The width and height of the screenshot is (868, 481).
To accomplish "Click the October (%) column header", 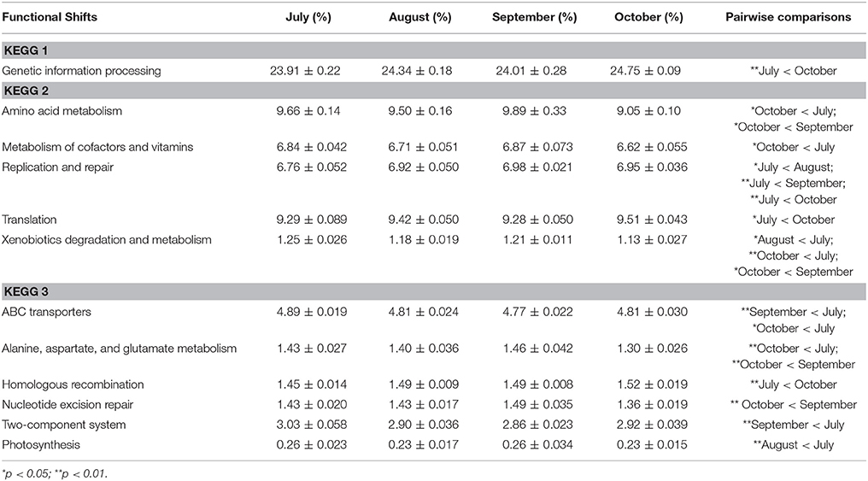I will (648, 17).
